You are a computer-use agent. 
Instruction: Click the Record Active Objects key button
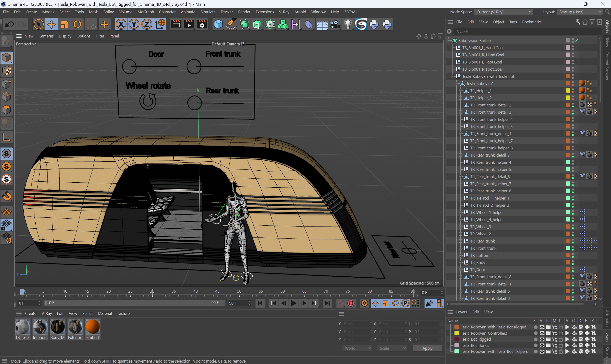point(341,303)
